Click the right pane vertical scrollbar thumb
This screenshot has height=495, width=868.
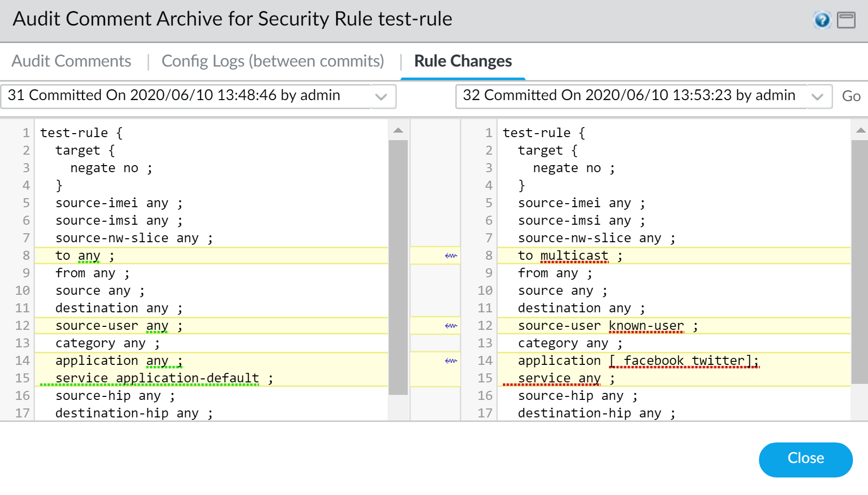[860, 260]
